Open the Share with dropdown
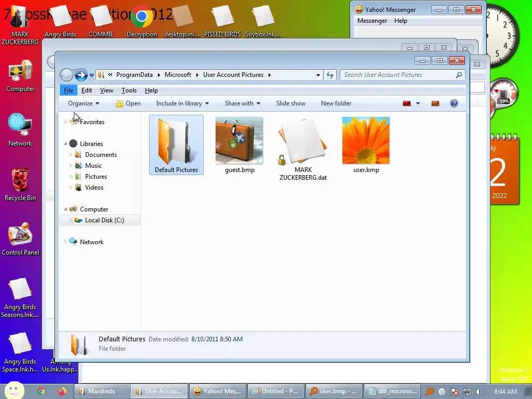Screen dimensions: 532x399 pyautogui.click(x=242, y=103)
